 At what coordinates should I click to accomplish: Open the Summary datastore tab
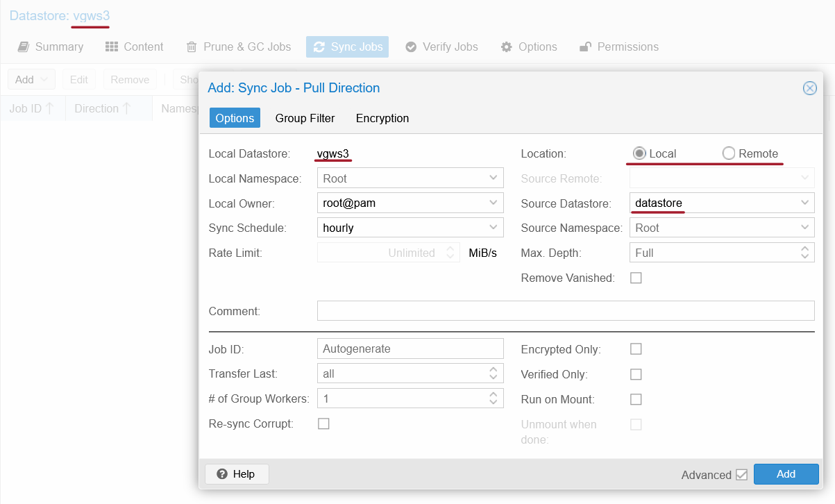coord(51,47)
